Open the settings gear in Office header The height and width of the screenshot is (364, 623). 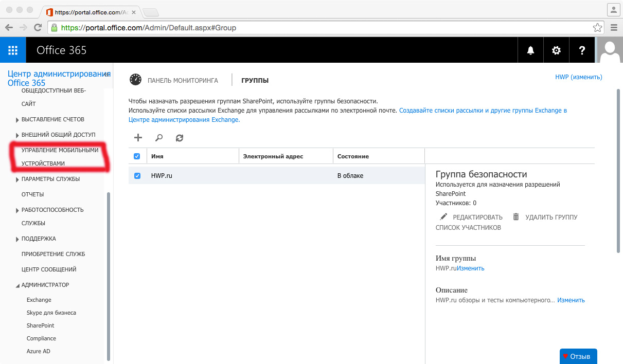coord(556,50)
